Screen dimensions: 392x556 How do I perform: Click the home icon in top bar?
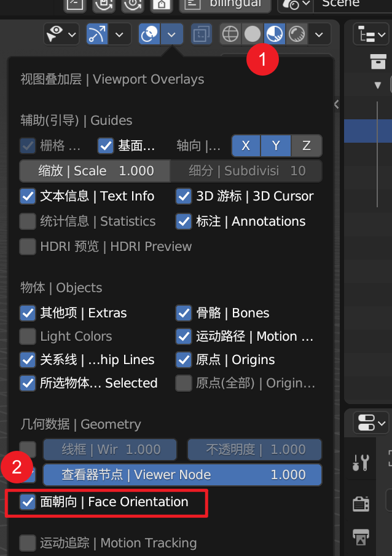pos(162,4)
